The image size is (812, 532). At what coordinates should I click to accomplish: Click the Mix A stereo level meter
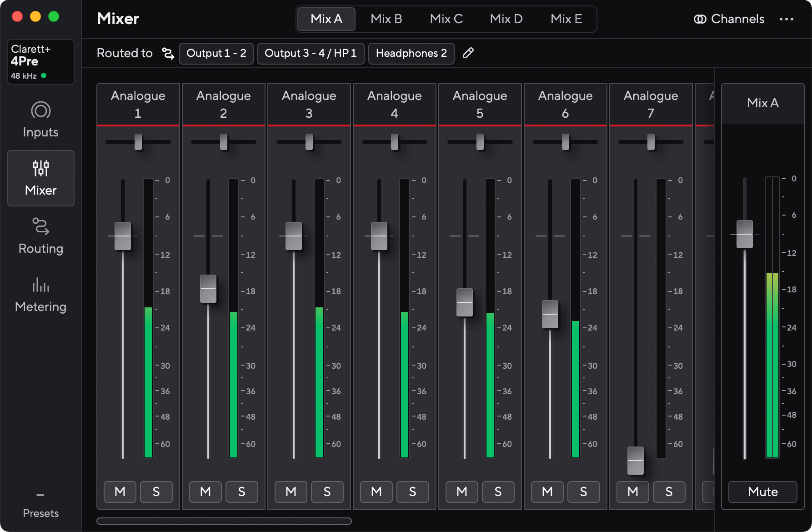click(x=772, y=317)
